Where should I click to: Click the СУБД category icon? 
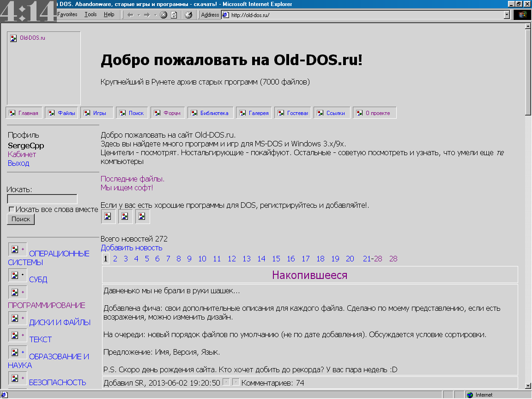[x=18, y=275]
